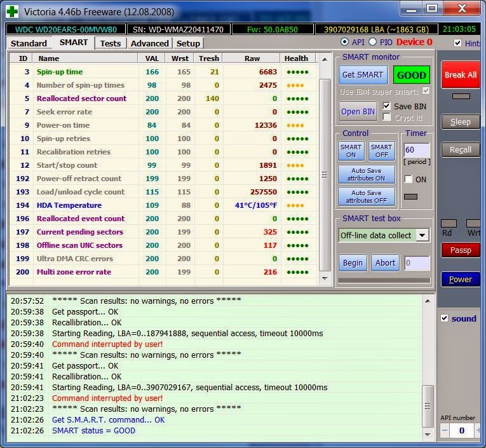Click the log panel scrollbar thumb
Viewport: 486px width, 448px height.
(428, 406)
